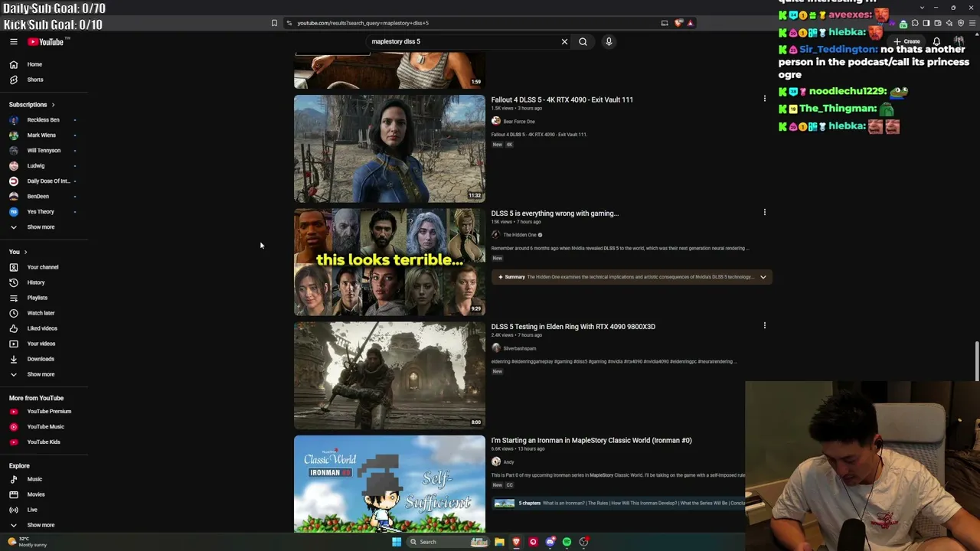Open The Hidden One channel link
Screen dimensions: 980x551
click(x=520, y=235)
